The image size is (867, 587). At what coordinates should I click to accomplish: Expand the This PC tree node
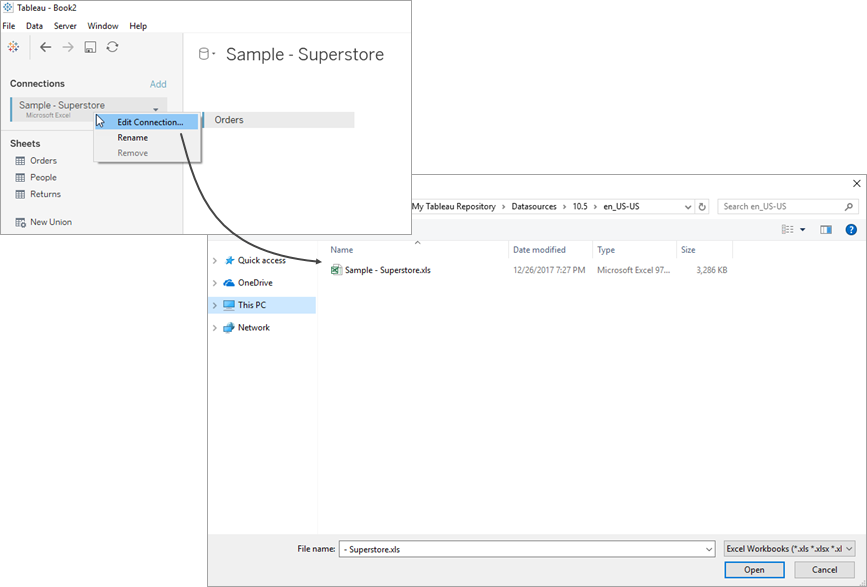pyautogui.click(x=215, y=305)
